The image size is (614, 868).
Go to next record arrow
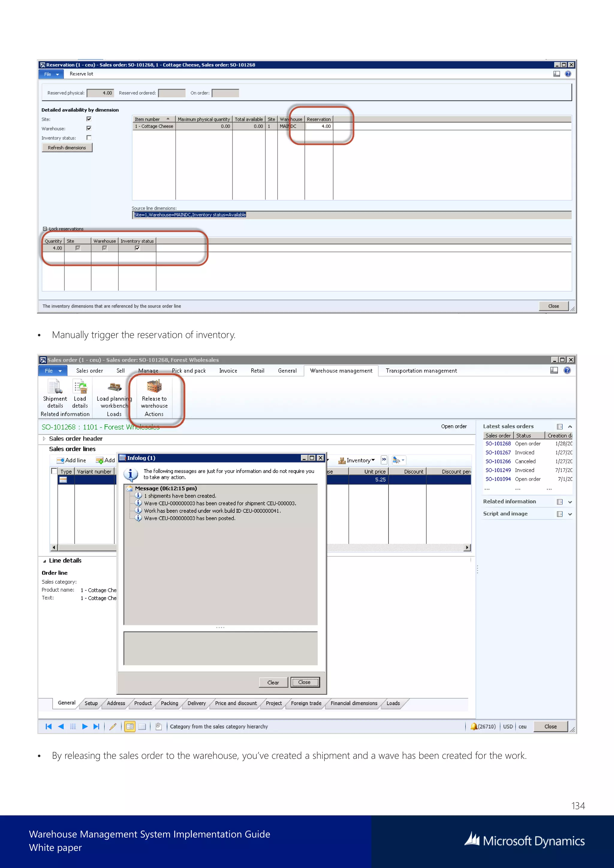click(85, 726)
